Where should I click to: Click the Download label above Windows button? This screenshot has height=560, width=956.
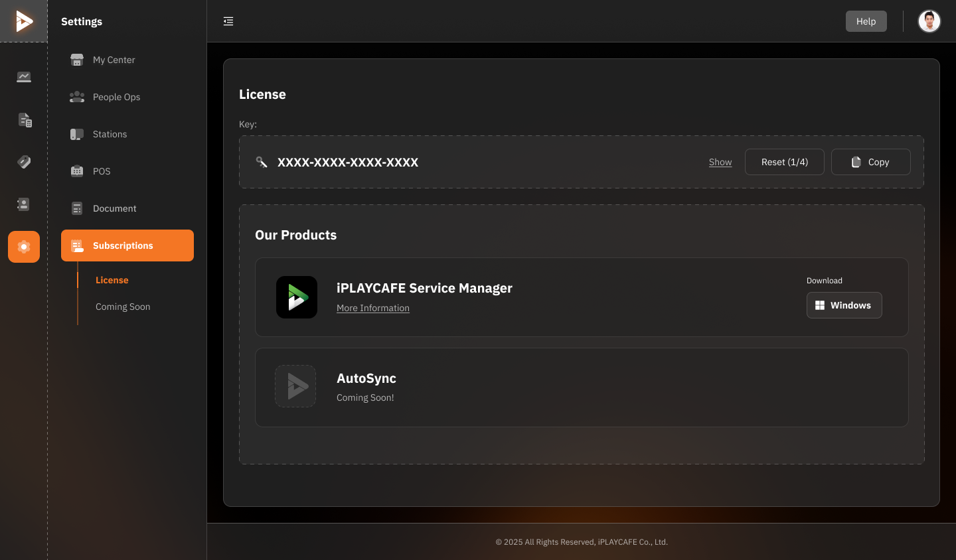click(x=825, y=281)
